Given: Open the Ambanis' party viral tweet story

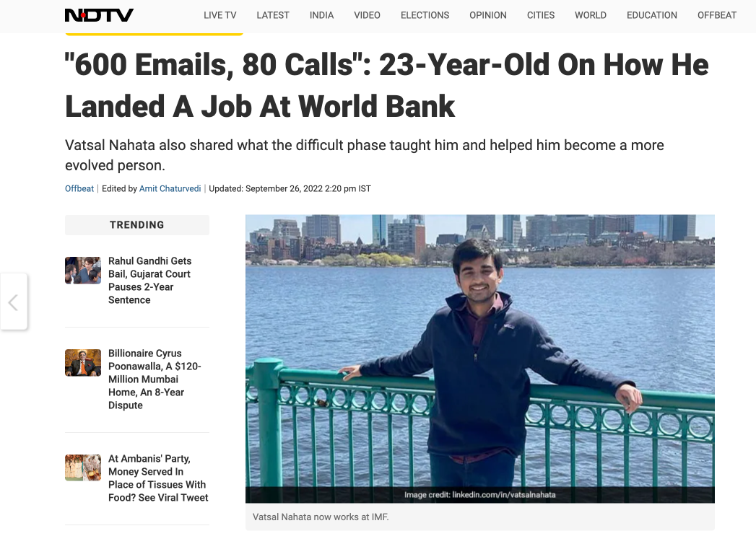Looking at the screenshot, I should (x=157, y=478).
